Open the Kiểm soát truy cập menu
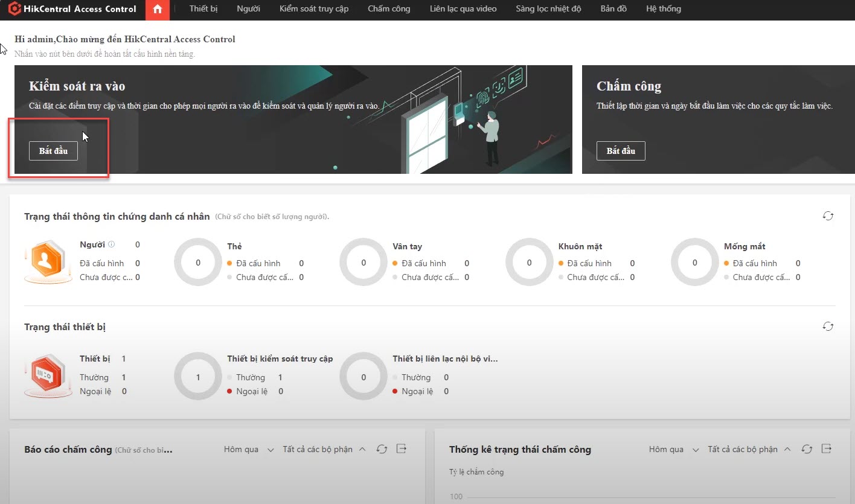 pyautogui.click(x=314, y=9)
